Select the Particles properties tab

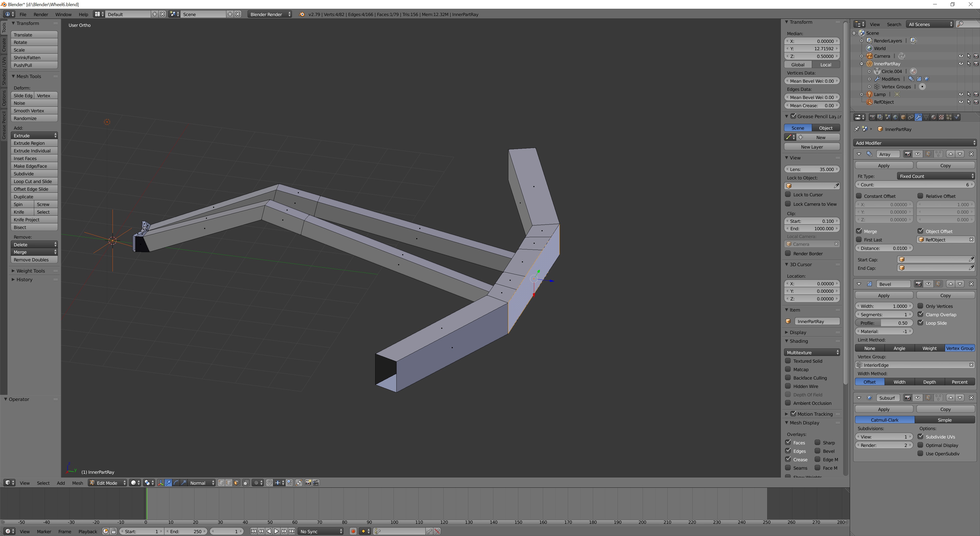pyautogui.click(x=948, y=117)
